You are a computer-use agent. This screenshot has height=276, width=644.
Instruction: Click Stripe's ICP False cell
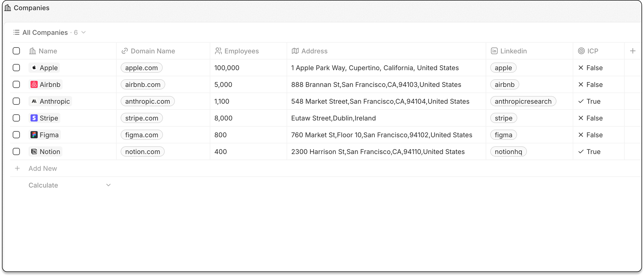[x=590, y=118]
